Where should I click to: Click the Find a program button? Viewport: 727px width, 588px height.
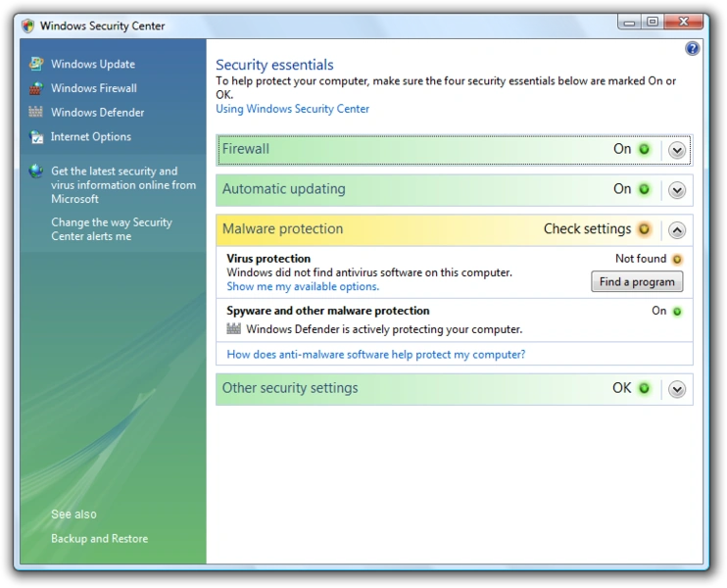(x=637, y=281)
